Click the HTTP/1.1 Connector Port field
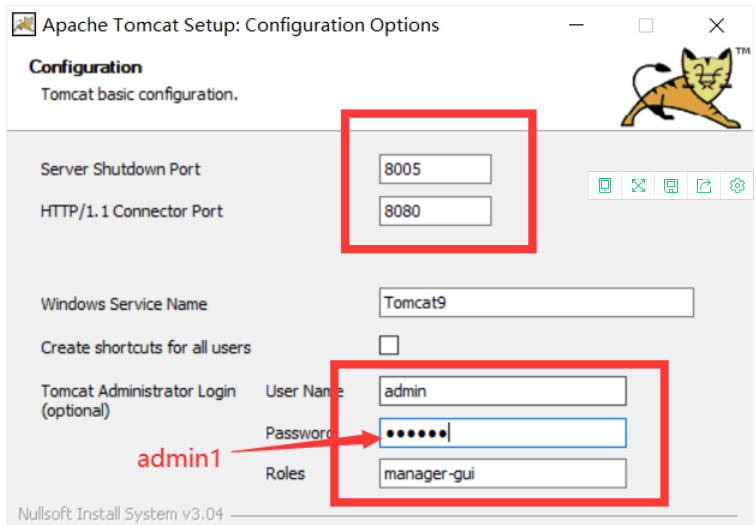Image resolution: width=756 pixels, height=525 pixels. click(x=435, y=211)
